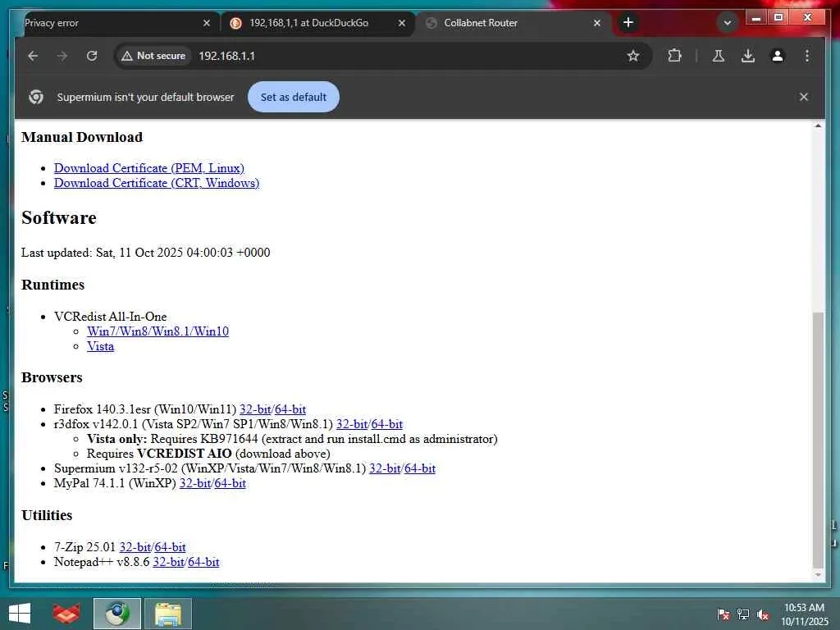Download Supermium v132 64-bit

(x=420, y=468)
